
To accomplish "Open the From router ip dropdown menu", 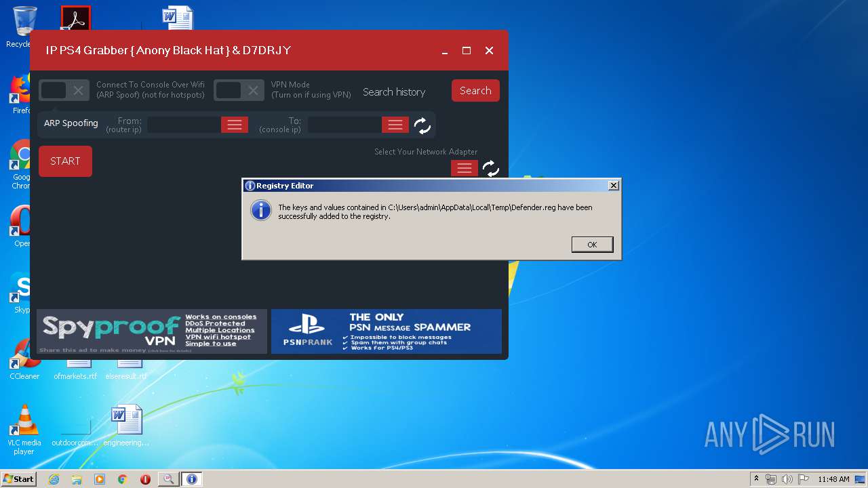I will [x=235, y=125].
